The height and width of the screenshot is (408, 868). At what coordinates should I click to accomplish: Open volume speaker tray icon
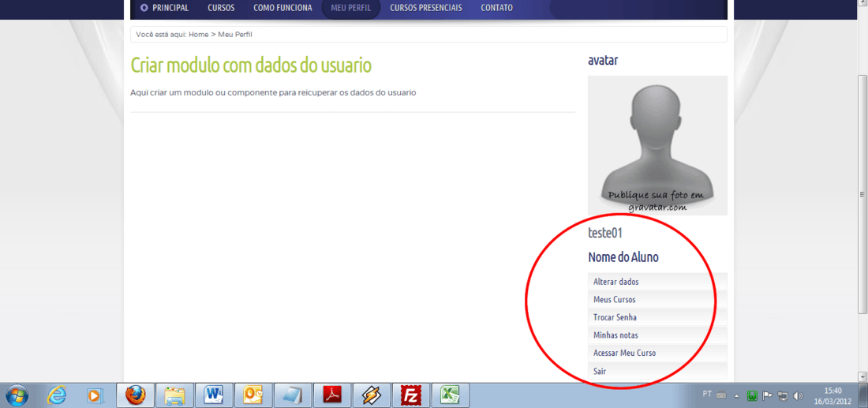point(798,396)
